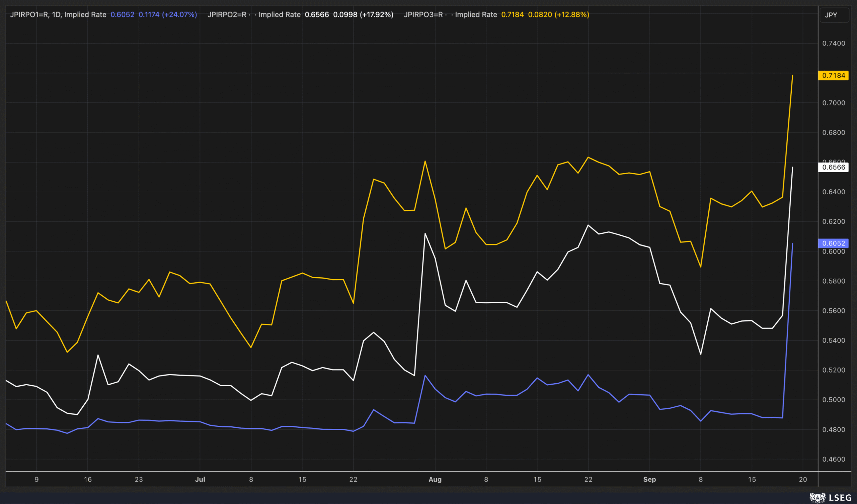
Task: Click the 0.7000 price axis label
Action: 834,103
